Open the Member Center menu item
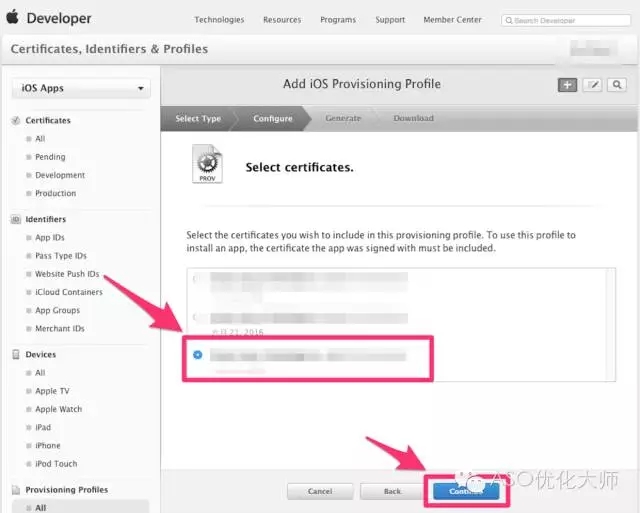Image resolution: width=640 pixels, height=513 pixels. click(x=452, y=20)
